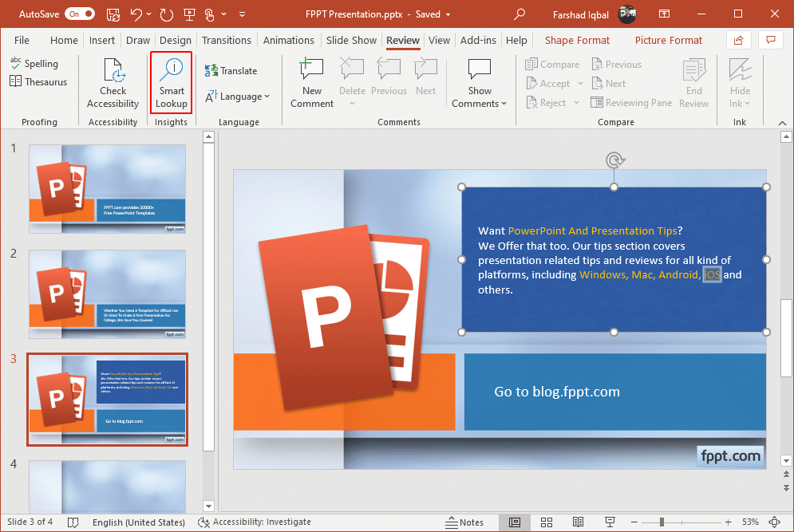Click End Review button
This screenshot has width=794, height=532.
click(693, 84)
